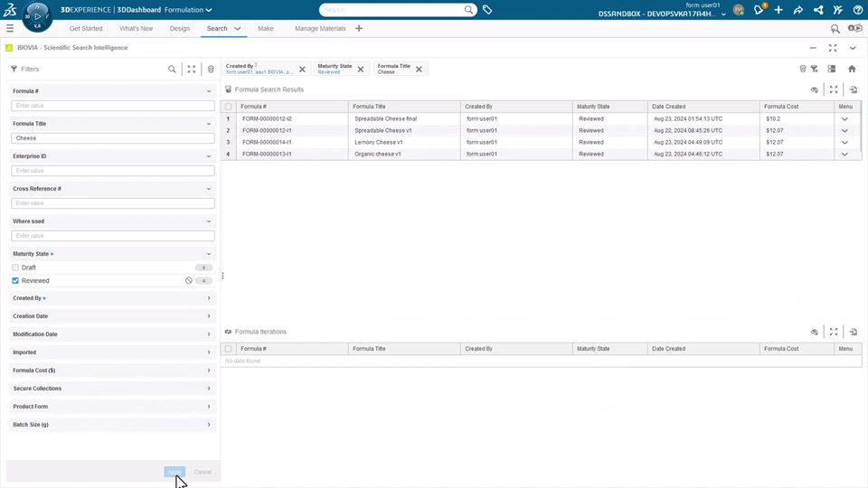Select Organic cheese v1 cell
The image size is (868, 488).
378,155
